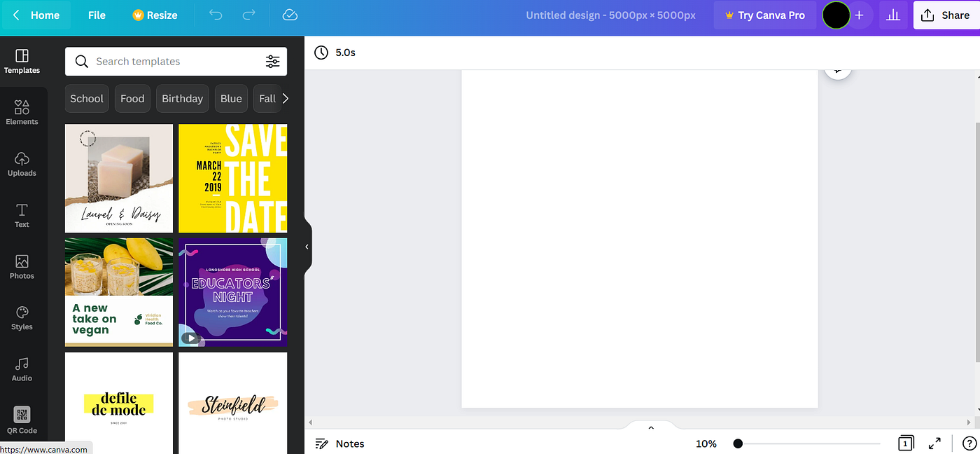The image size is (980, 454).
Task: Select the Blue category chip
Action: tap(231, 99)
